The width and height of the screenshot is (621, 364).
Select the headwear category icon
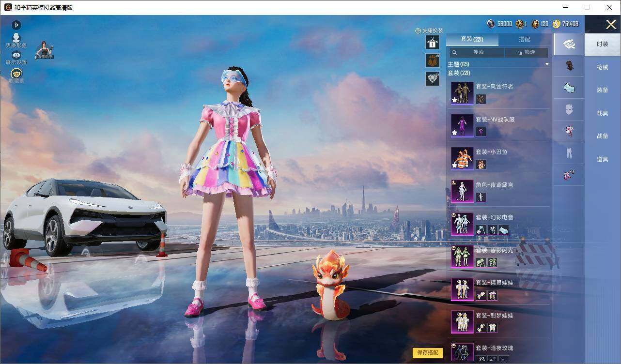569,66
